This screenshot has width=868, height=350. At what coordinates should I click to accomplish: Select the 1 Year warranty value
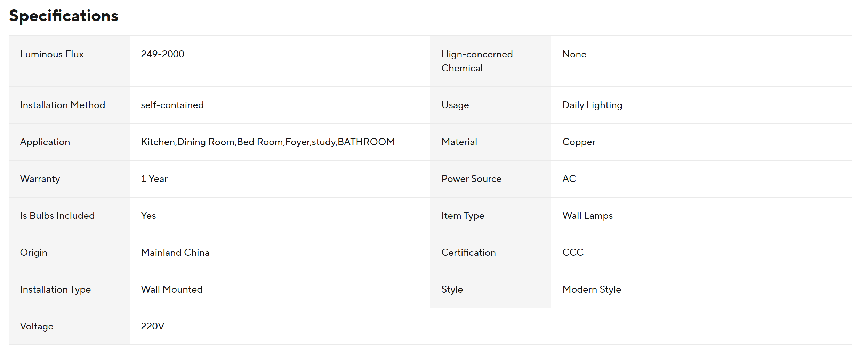coord(154,179)
